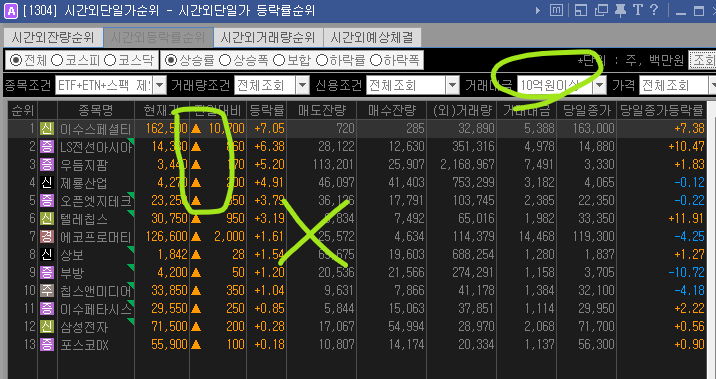Select LS전선아시아 stock name
This screenshot has width=716, height=379.
(x=96, y=147)
